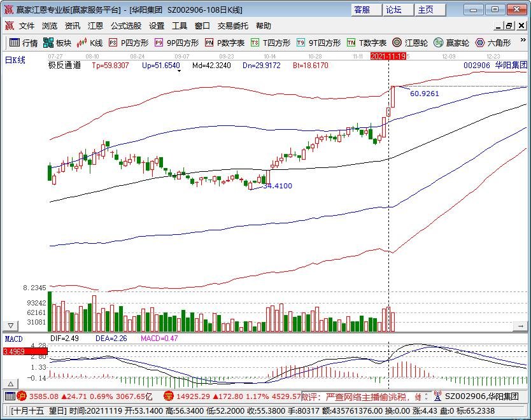Click the highlighted 2021-11-19 date marker
This screenshot has width=531, height=420.
(388, 56)
